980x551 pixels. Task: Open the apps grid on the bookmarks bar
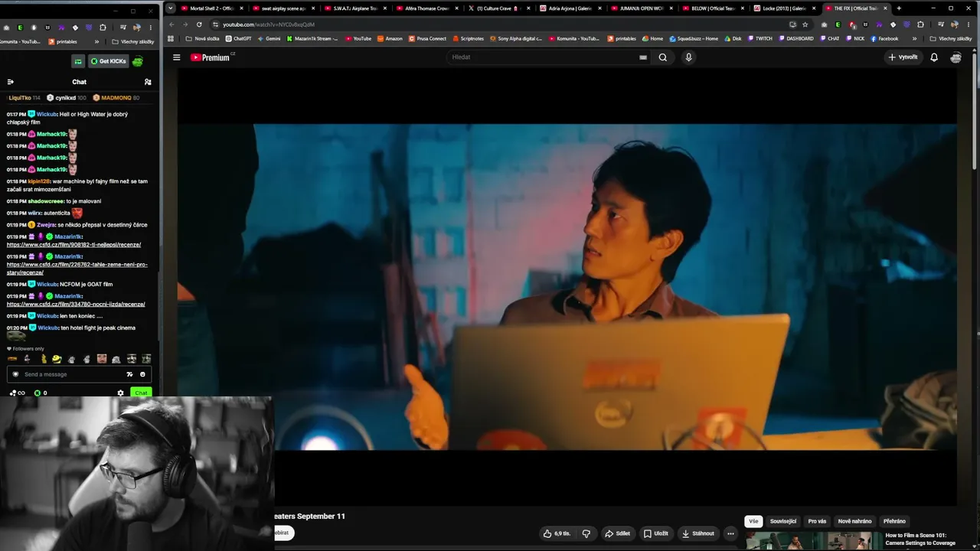point(171,38)
